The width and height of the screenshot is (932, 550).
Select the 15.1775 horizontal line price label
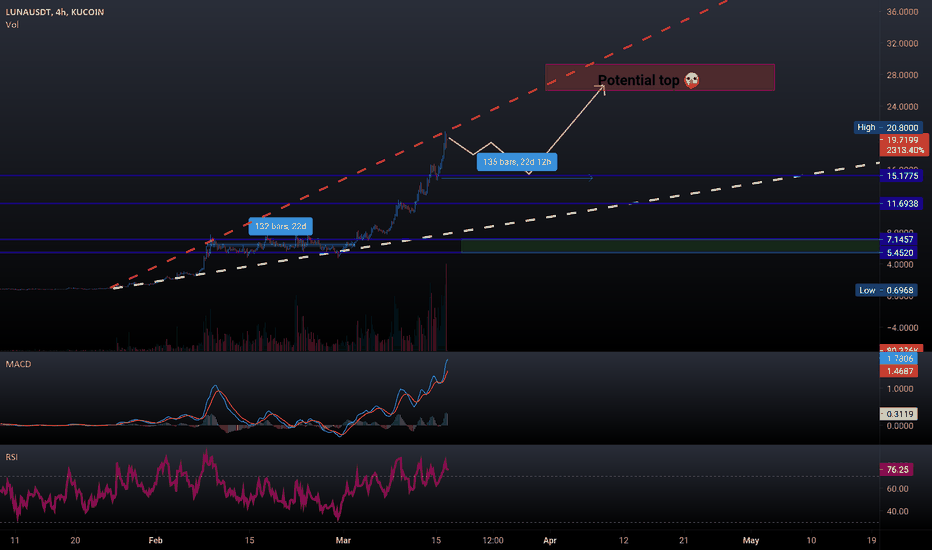(x=902, y=176)
